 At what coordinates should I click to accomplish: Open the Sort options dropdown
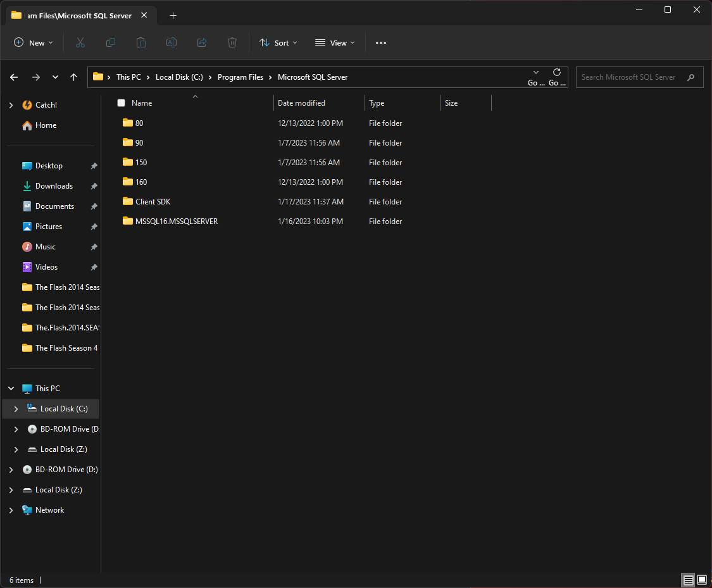[x=278, y=42]
